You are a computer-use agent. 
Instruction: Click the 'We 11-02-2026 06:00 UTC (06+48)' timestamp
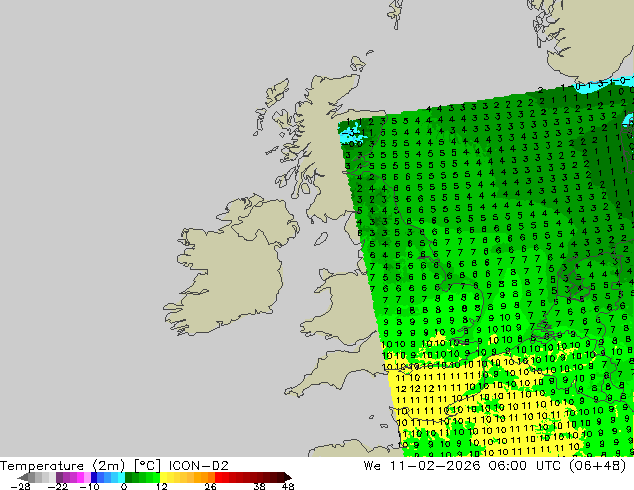click(x=495, y=466)
